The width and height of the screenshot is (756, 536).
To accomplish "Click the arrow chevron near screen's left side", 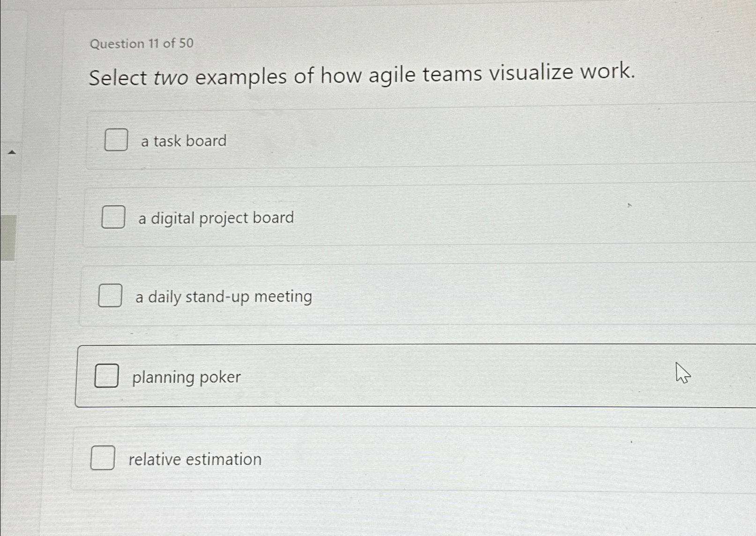I will tap(12, 152).
